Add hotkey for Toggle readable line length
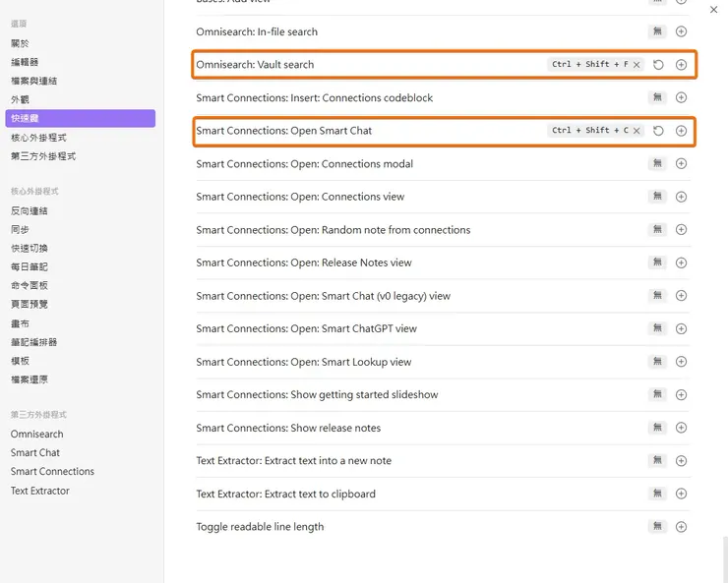This screenshot has width=728, height=583. pyautogui.click(x=681, y=527)
